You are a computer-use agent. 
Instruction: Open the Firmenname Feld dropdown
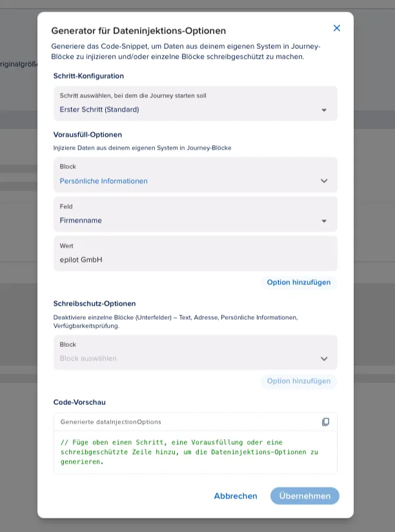(x=196, y=214)
